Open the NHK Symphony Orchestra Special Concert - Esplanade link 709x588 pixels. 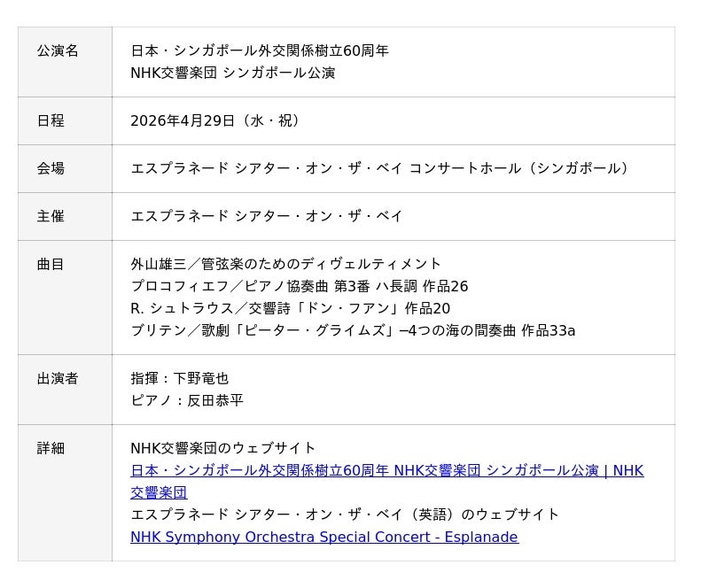click(x=323, y=537)
